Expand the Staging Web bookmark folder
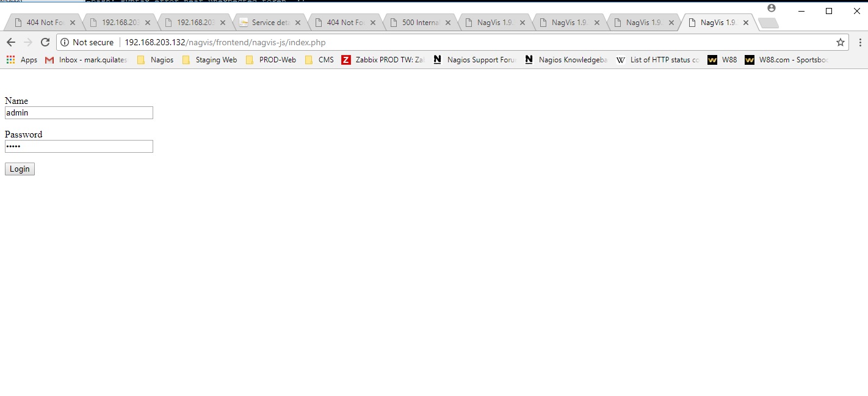Image resolution: width=868 pixels, height=396 pixels. point(209,60)
